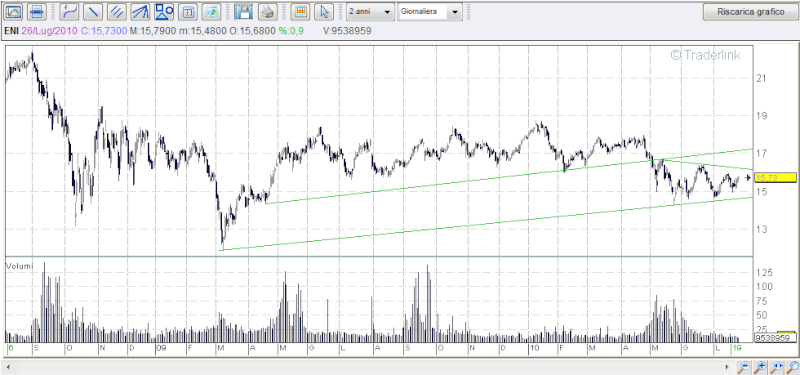The image size is (800, 375).
Task: Click the plain magnifier icon
Action: point(792,366)
